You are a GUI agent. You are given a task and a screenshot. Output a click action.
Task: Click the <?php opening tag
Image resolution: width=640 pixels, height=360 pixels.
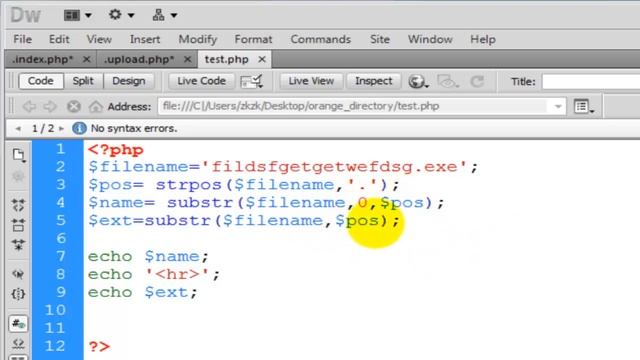[116, 150]
